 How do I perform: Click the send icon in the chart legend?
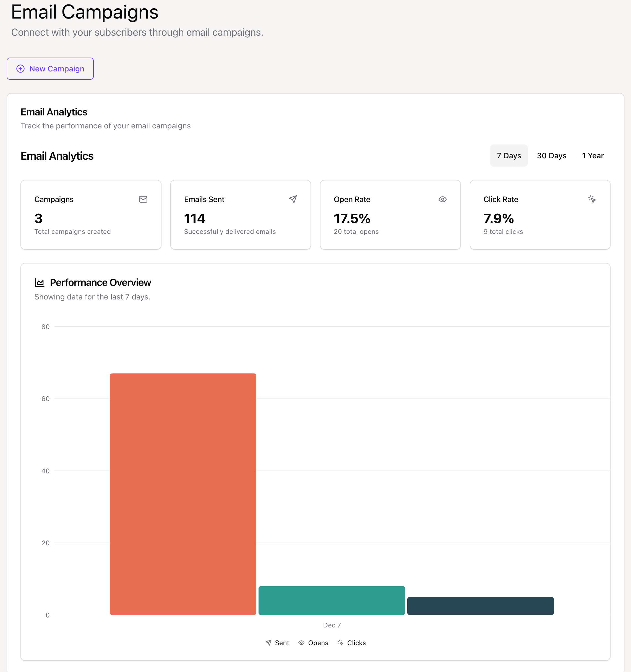click(x=268, y=643)
